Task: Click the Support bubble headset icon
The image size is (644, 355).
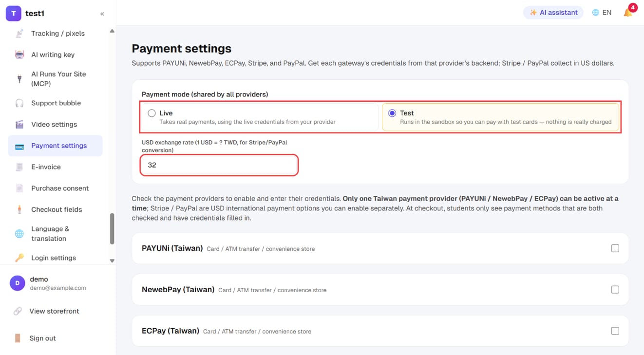Action: (x=19, y=103)
